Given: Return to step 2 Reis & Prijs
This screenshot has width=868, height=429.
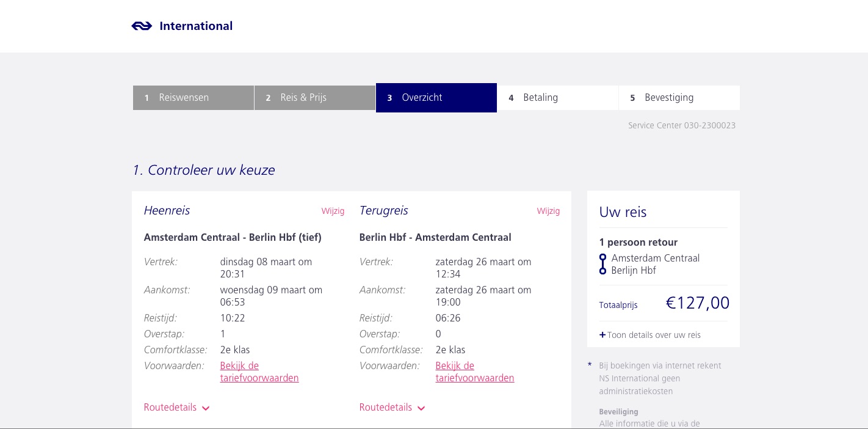Looking at the screenshot, I should [x=314, y=98].
